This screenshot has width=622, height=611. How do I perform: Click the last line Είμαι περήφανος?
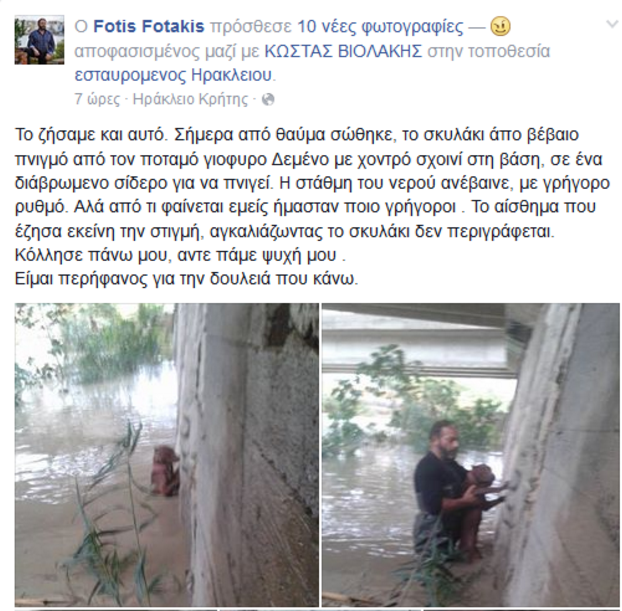[186, 279]
